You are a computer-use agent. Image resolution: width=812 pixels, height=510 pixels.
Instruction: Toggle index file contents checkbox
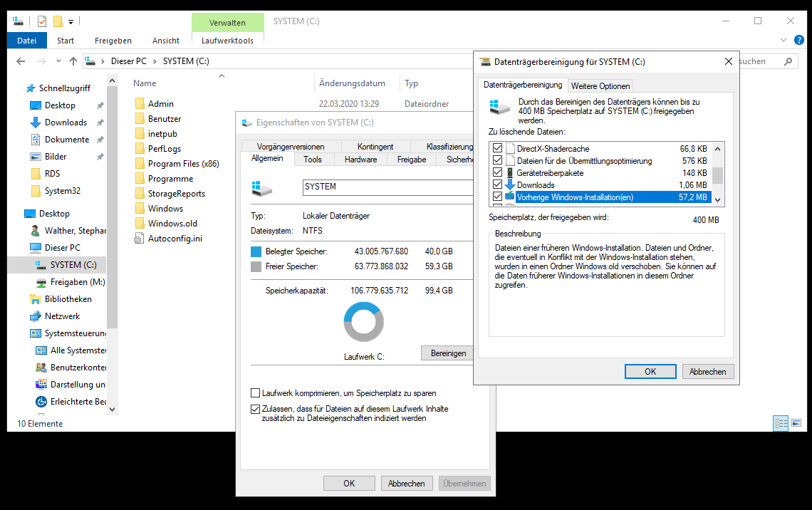tap(255, 409)
